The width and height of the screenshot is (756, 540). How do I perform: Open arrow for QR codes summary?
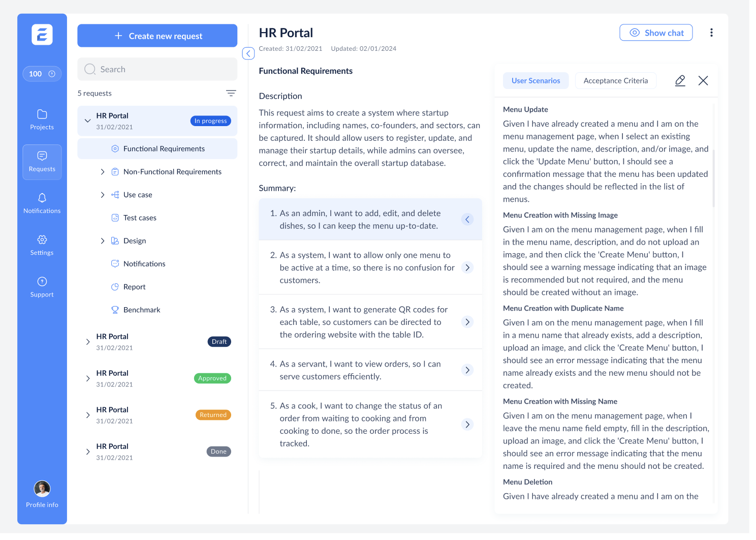(467, 322)
